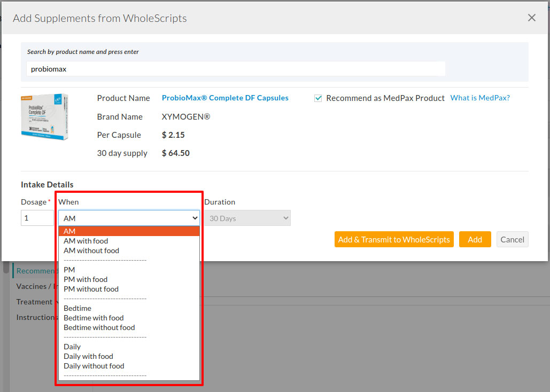550x392 pixels.
Task: Select "AM with food" from the When list
Action: 86,240
